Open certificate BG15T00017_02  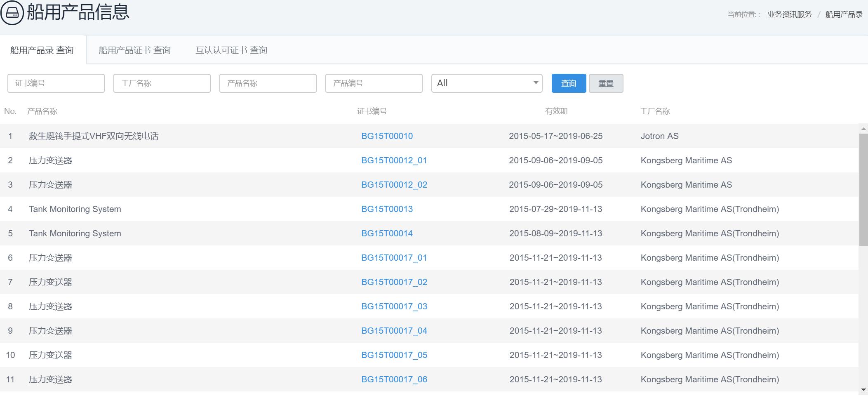point(394,282)
